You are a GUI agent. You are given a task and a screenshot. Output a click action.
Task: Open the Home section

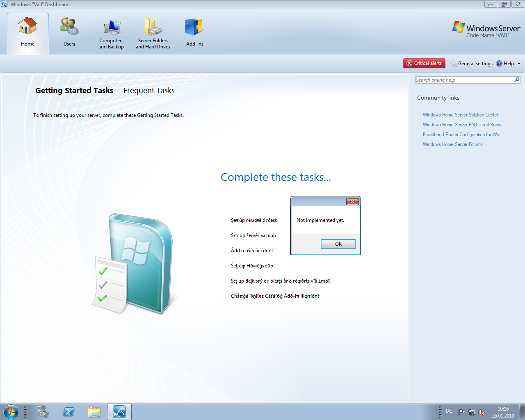pos(28,34)
